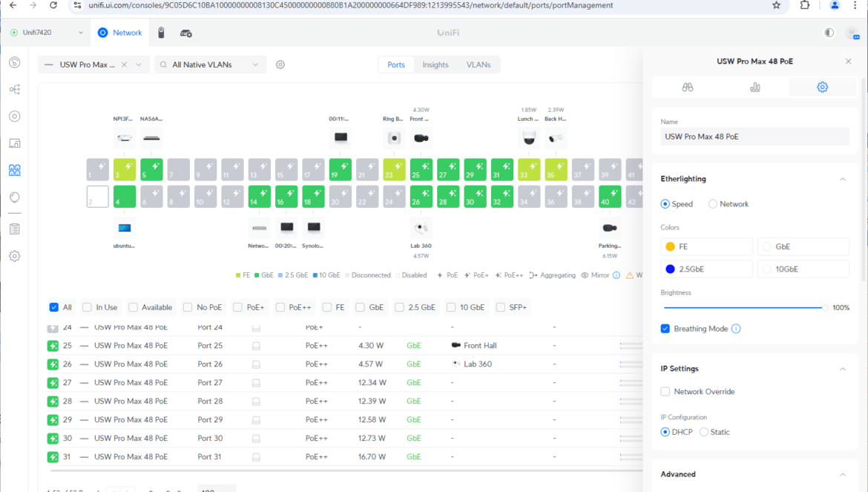This screenshot has height=492, width=868.
Task: Select the blue port manager sidebar icon
Action: point(15,171)
